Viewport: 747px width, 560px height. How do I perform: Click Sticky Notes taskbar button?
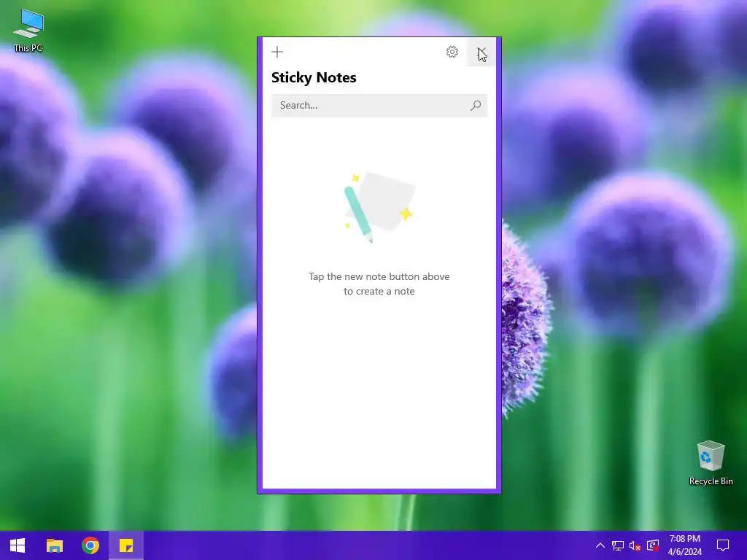[125, 545]
